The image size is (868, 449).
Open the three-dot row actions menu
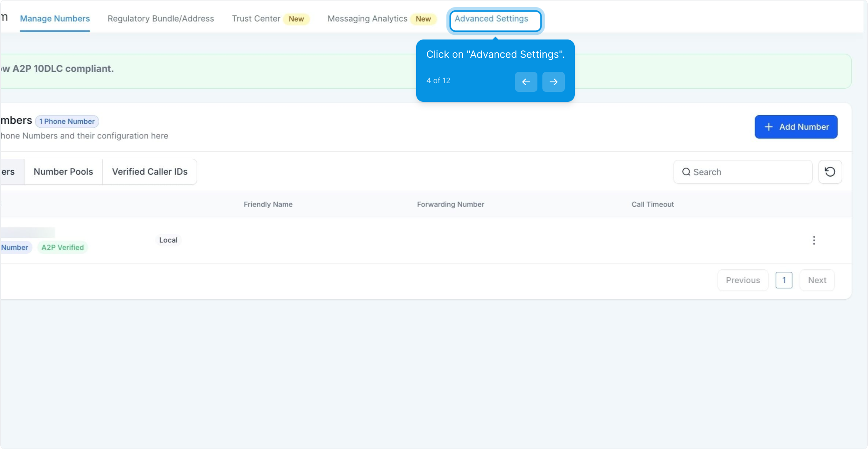tap(814, 240)
